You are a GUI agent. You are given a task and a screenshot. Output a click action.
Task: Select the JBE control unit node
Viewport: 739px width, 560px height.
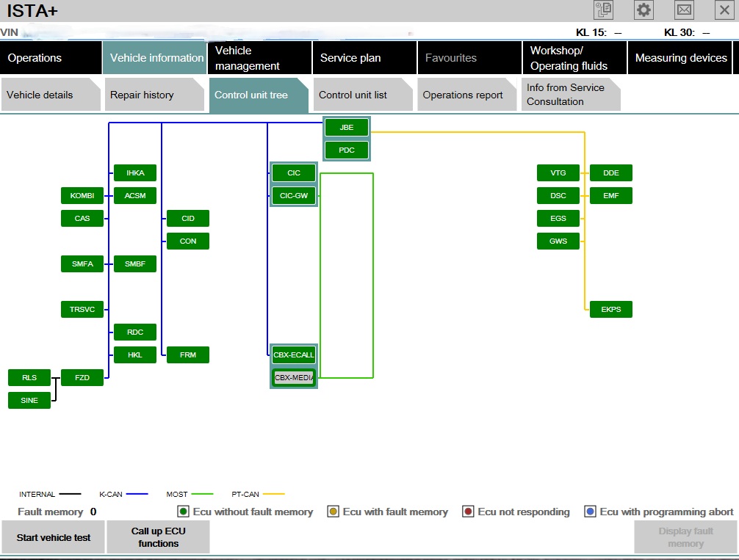[347, 128]
